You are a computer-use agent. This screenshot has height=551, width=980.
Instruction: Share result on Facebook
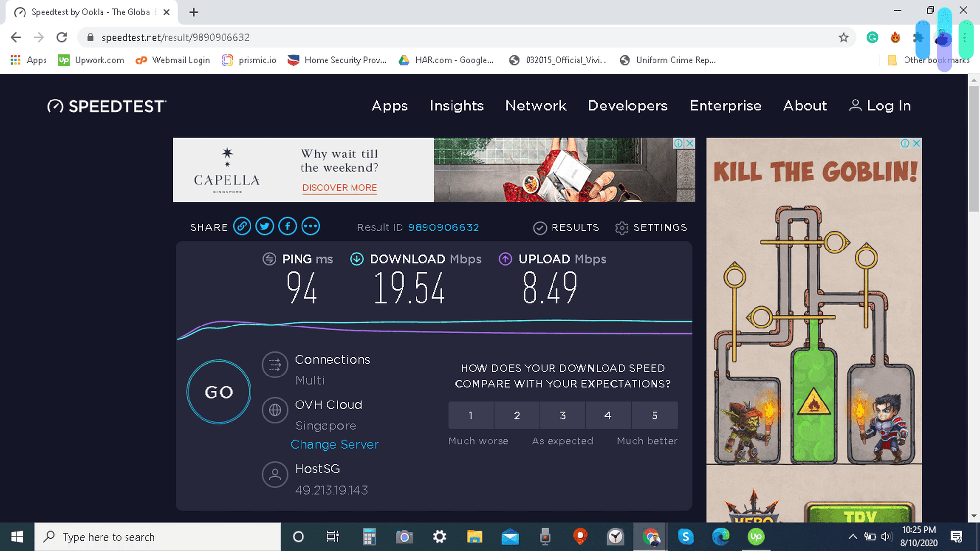point(287,226)
